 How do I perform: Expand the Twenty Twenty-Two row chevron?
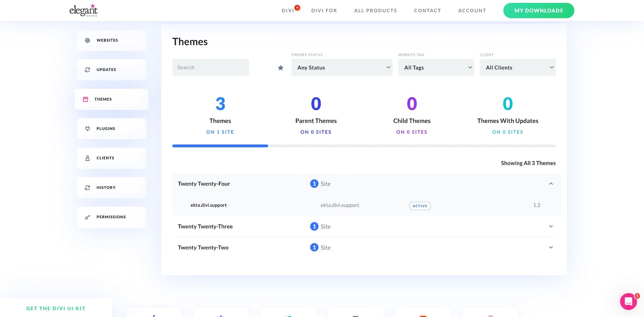click(x=551, y=248)
